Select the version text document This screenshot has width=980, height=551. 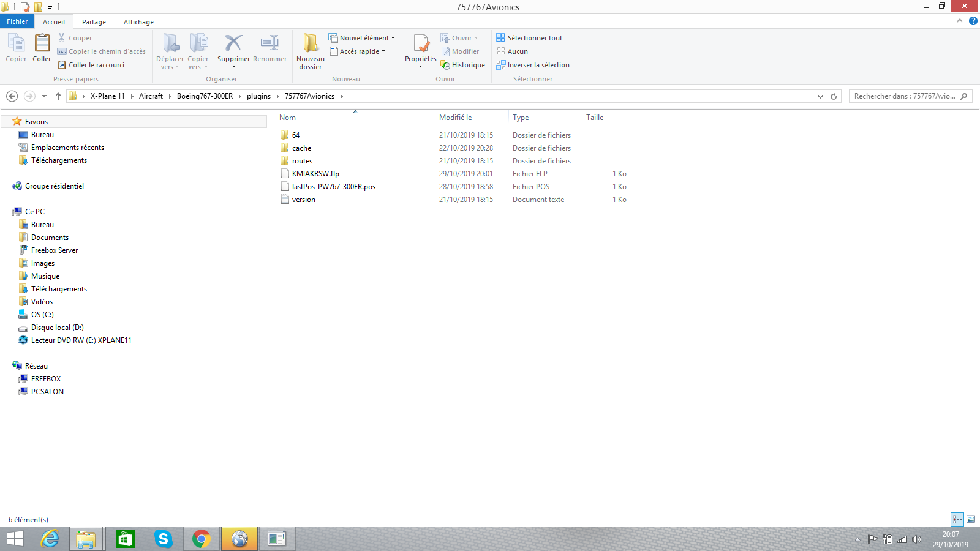[304, 200]
